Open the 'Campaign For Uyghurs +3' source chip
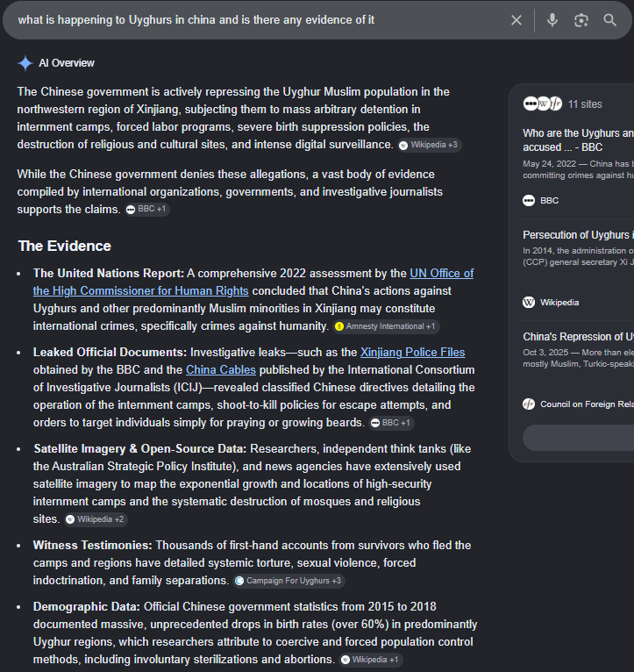This screenshot has height=672, width=634. coord(289,581)
